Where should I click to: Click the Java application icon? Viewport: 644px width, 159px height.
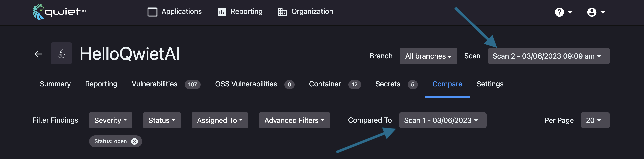(61, 53)
